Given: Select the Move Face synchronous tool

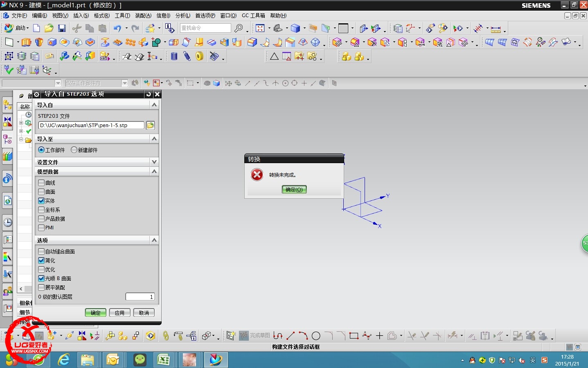Looking at the screenshot, I should (338, 42).
